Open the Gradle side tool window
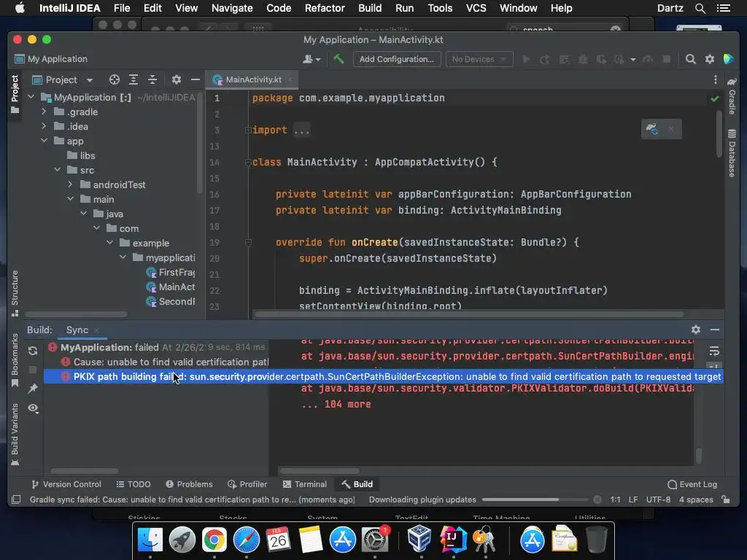The height and width of the screenshot is (560, 747). tap(732, 96)
